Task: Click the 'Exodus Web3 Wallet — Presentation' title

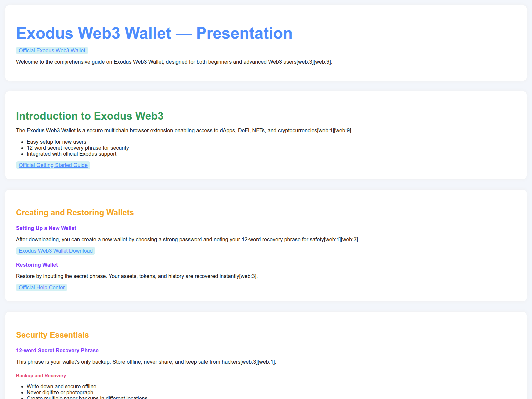Action: pyautogui.click(x=154, y=33)
